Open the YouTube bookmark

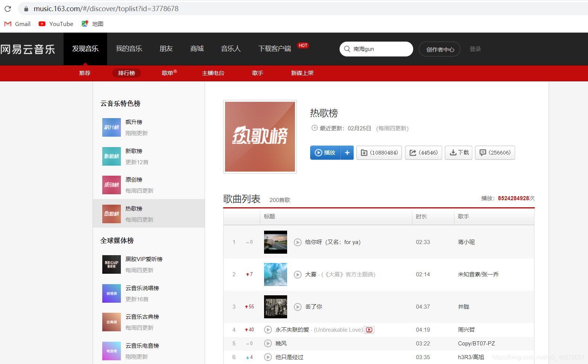(x=56, y=24)
